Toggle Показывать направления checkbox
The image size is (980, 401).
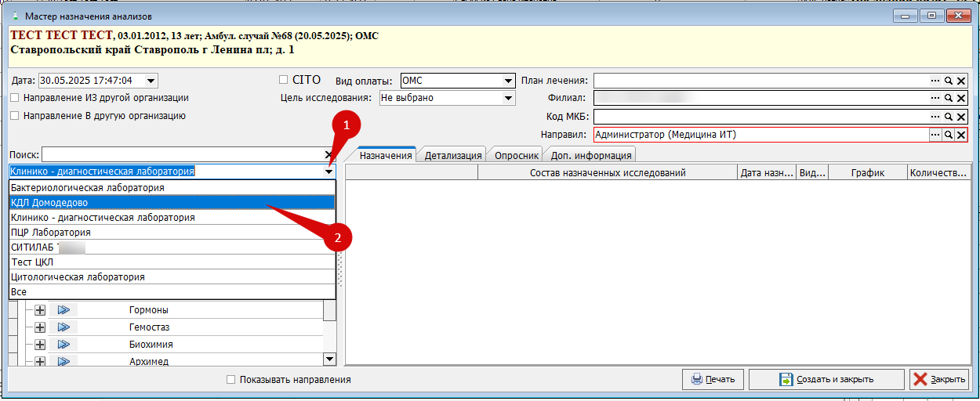pyautogui.click(x=230, y=380)
